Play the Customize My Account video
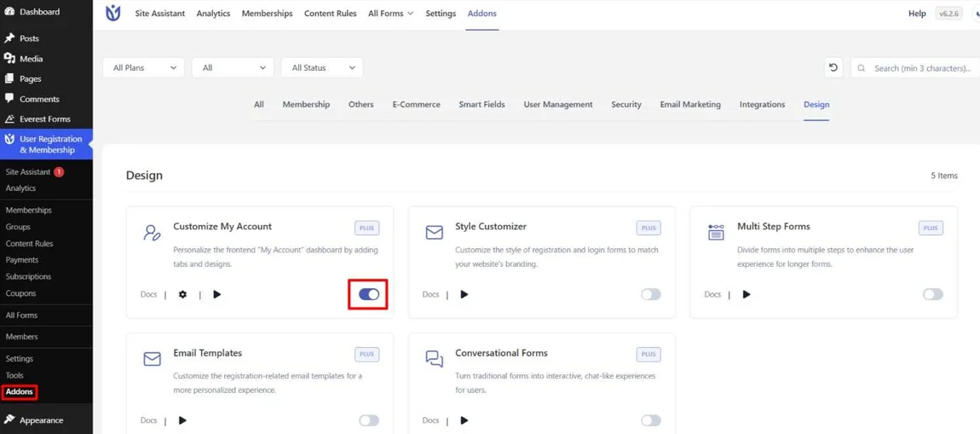The image size is (980, 434). pyautogui.click(x=216, y=294)
